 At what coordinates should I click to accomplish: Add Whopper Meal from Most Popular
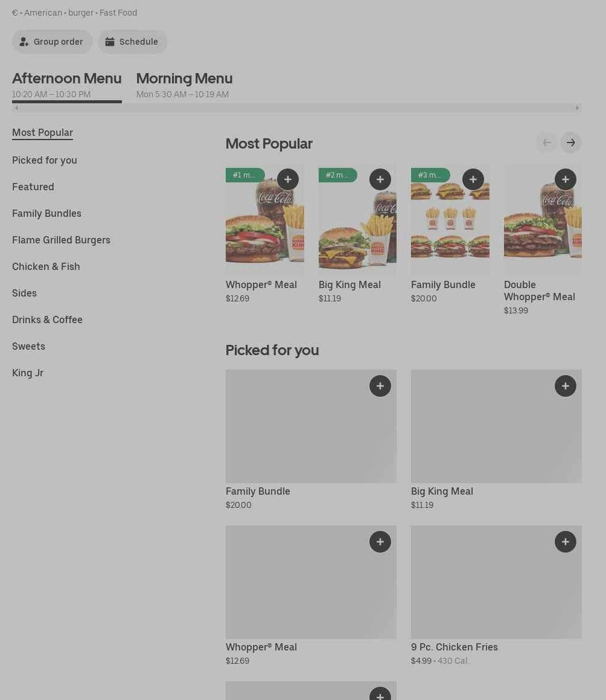(x=288, y=179)
